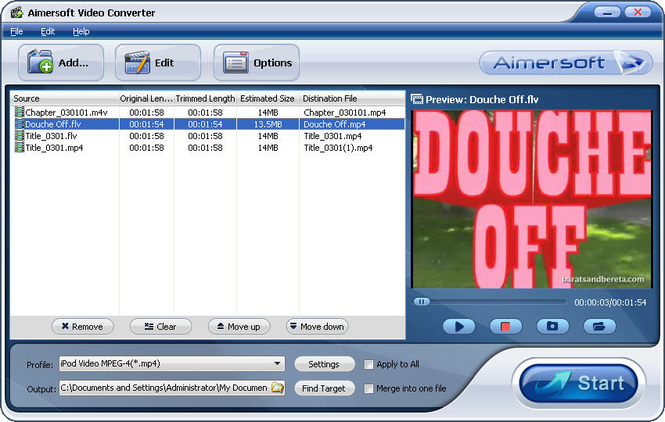Open the Options toolbar button
This screenshot has width=665, height=422.
(x=257, y=63)
